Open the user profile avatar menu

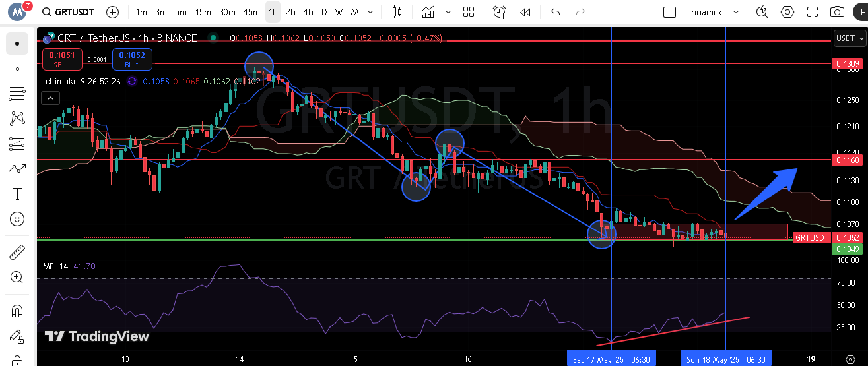point(17,11)
